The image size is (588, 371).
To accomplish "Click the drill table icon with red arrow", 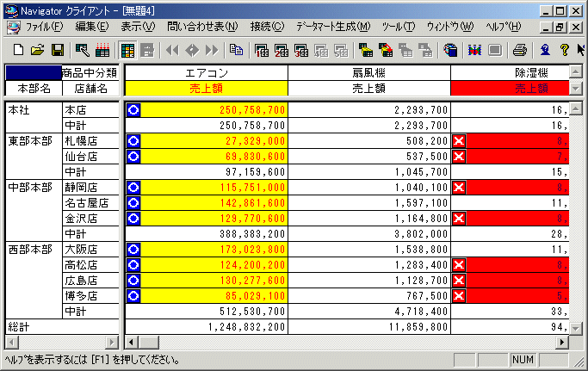I will (386, 50).
